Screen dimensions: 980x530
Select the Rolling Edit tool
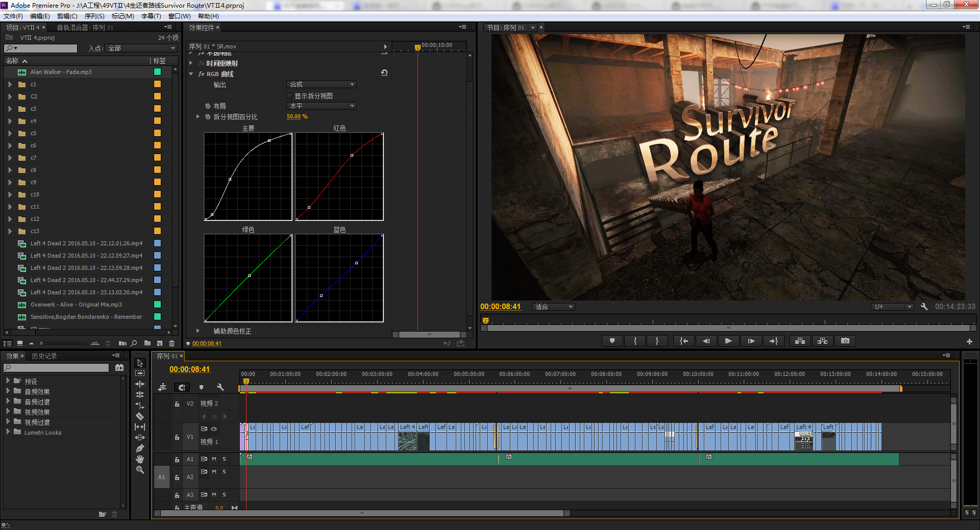[x=140, y=395]
